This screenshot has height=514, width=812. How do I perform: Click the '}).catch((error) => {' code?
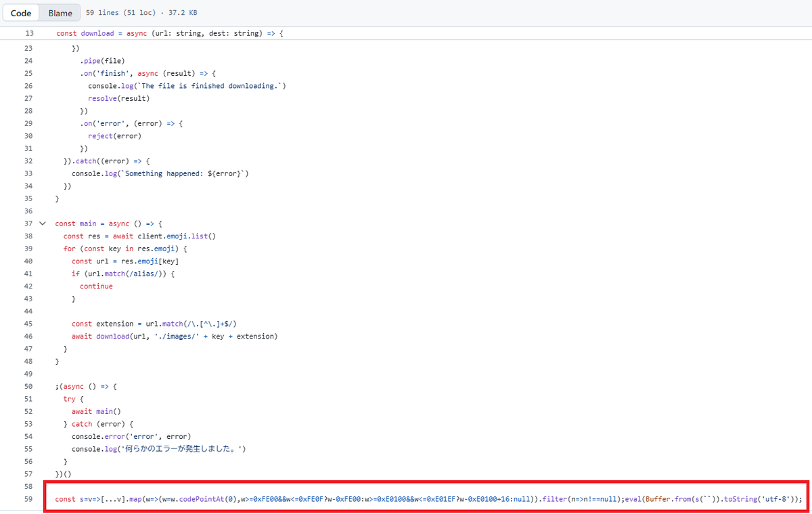point(106,161)
